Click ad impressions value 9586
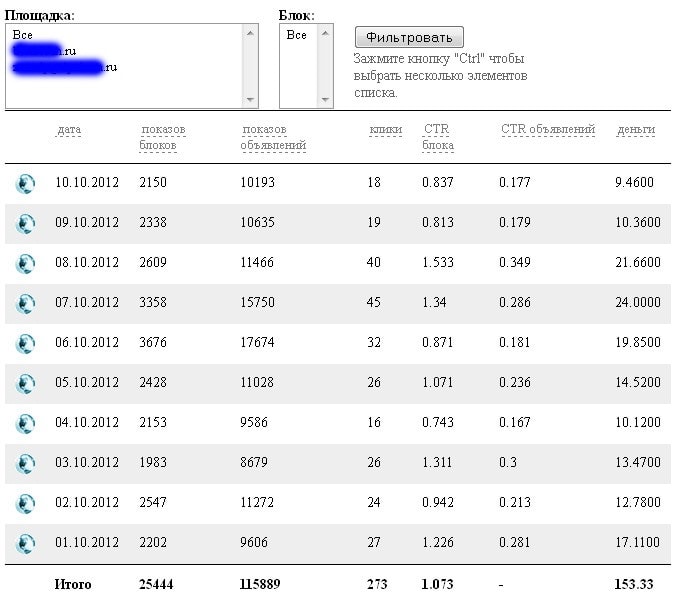 click(254, 423)
